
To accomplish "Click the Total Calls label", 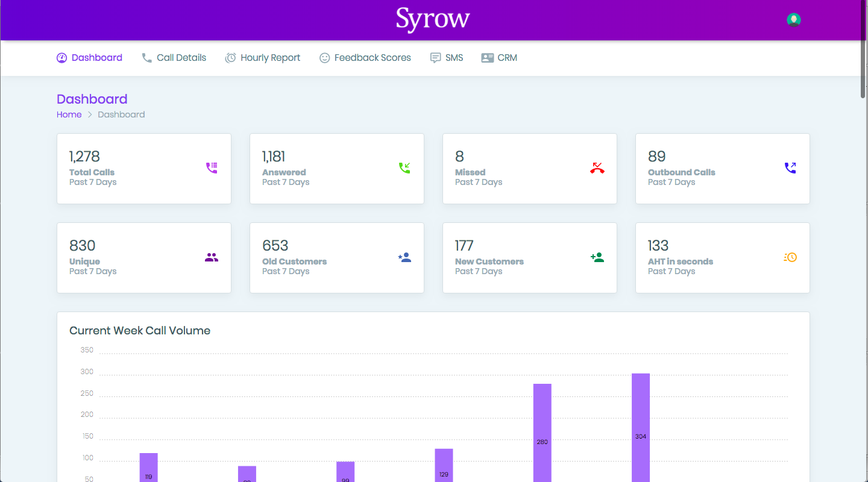I will point(92,172).
